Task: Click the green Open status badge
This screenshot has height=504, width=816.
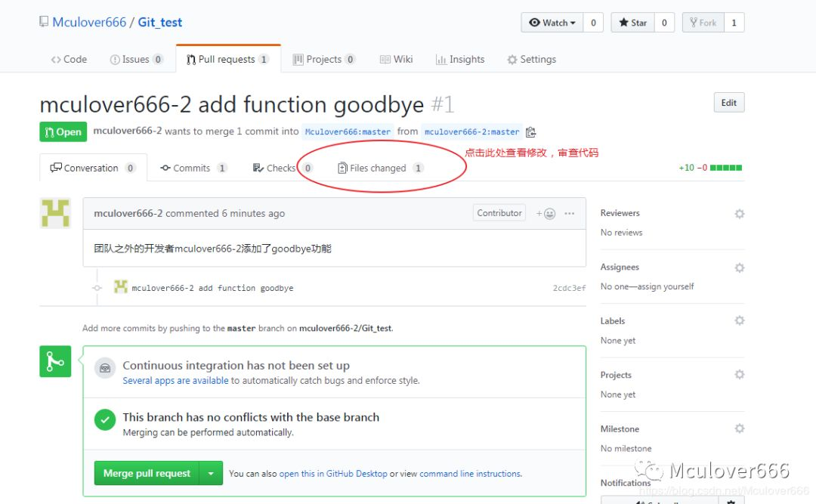Action: coord(63,131)
